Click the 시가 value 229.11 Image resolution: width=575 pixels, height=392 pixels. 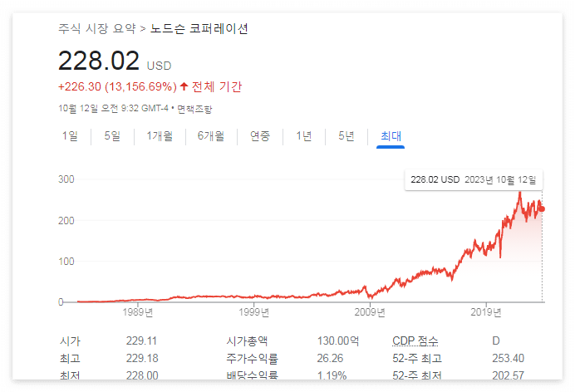pyautogui.click(x=141, y=341)
